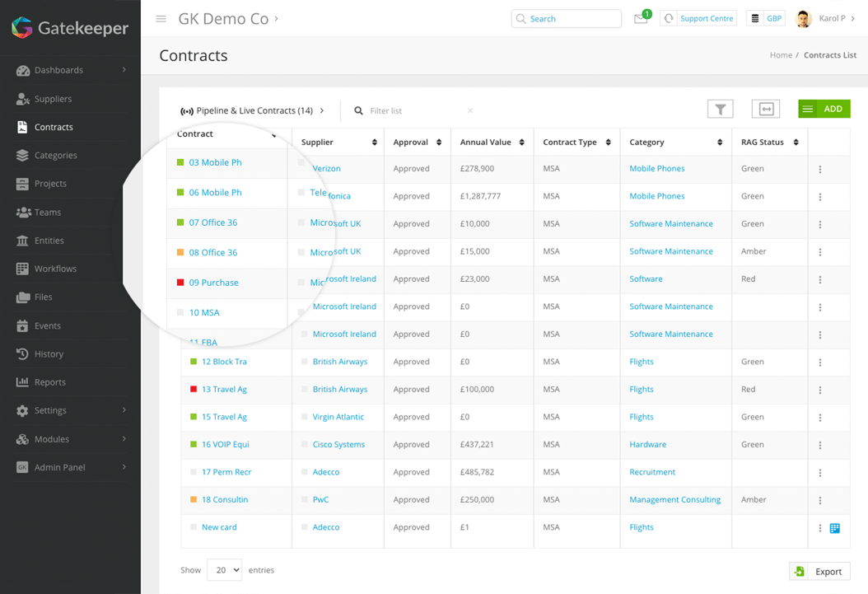Open the kebab menu on the Verizon contract row
Screen dimensions: 868x594
819,168
